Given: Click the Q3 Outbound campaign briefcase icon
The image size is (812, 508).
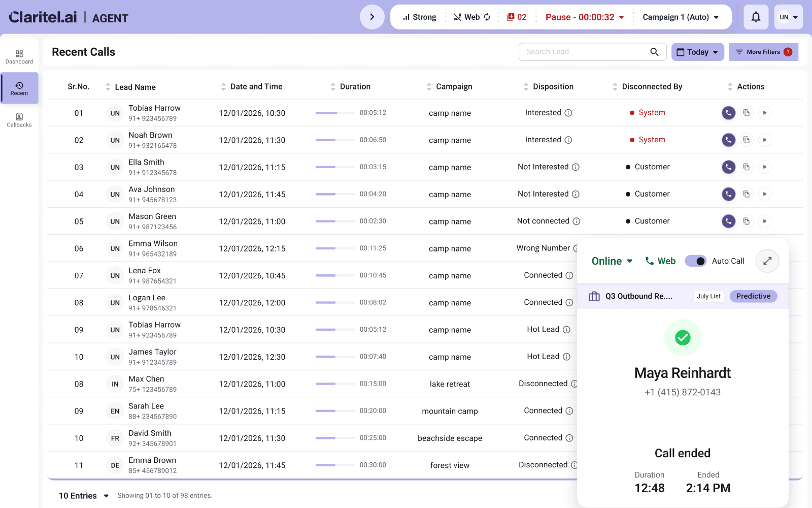Looking at the screenshot, I should point(594,296).
